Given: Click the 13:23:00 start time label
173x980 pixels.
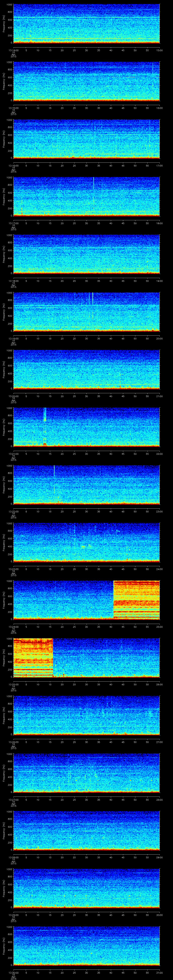Looking at the screenshot, I should click(13, 569).
